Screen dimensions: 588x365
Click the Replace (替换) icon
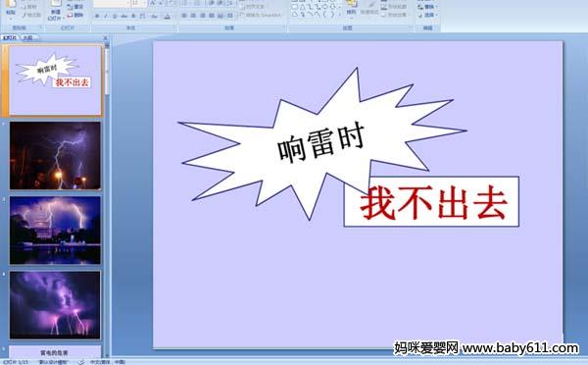tap(427, 7)
